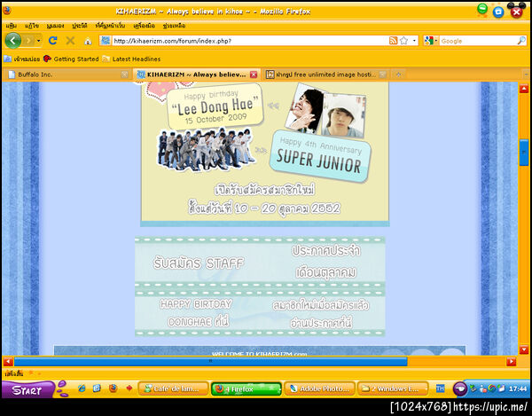Open the third Thai menu (View)

[55, 26]
